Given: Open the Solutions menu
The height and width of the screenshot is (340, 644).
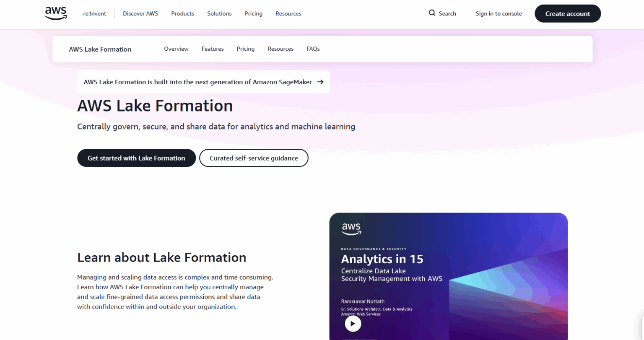Looking at the screenshot, I should (x=219, y=13).
